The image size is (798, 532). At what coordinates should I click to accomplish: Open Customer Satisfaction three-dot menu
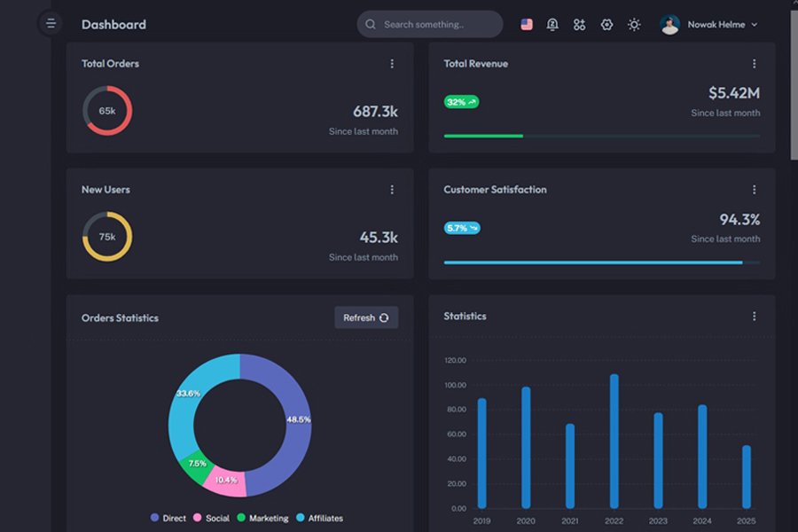(755, 190)
